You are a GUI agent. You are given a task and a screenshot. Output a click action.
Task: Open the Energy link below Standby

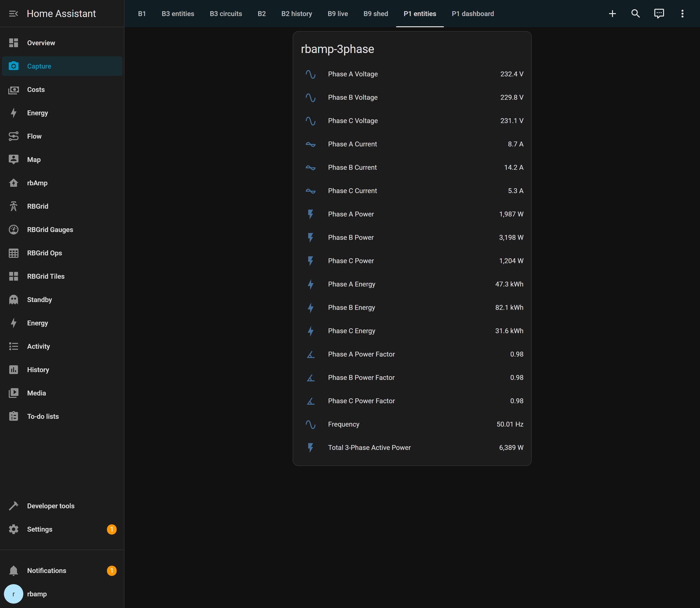(62, 323)
